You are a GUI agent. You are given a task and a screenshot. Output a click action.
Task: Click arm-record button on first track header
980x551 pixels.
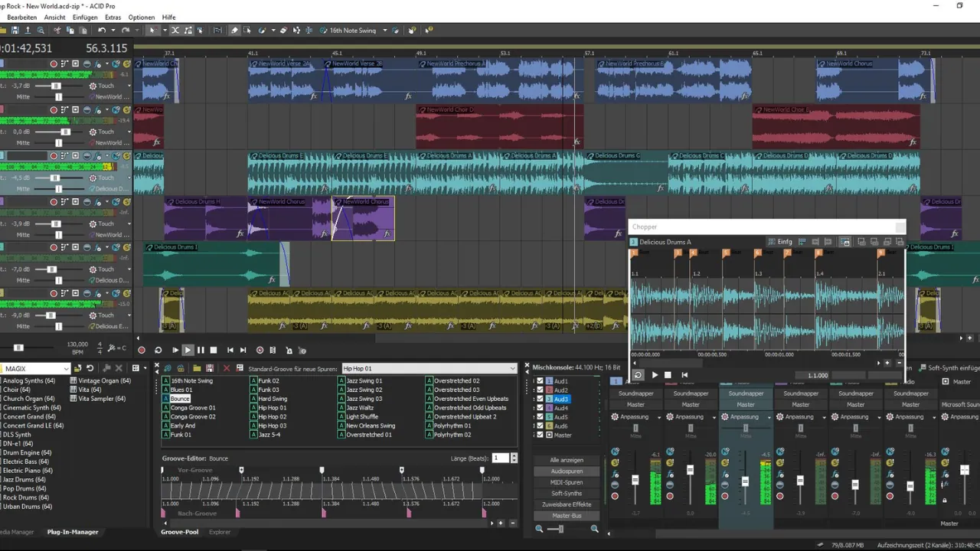(x=54, y=64)
